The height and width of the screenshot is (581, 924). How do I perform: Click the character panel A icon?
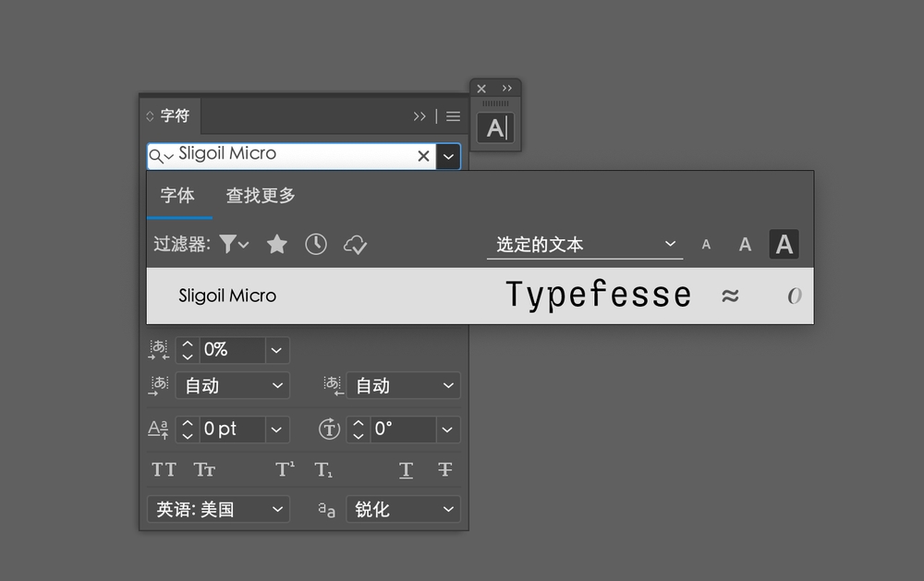pyautogui.click(x=495, y=127)
